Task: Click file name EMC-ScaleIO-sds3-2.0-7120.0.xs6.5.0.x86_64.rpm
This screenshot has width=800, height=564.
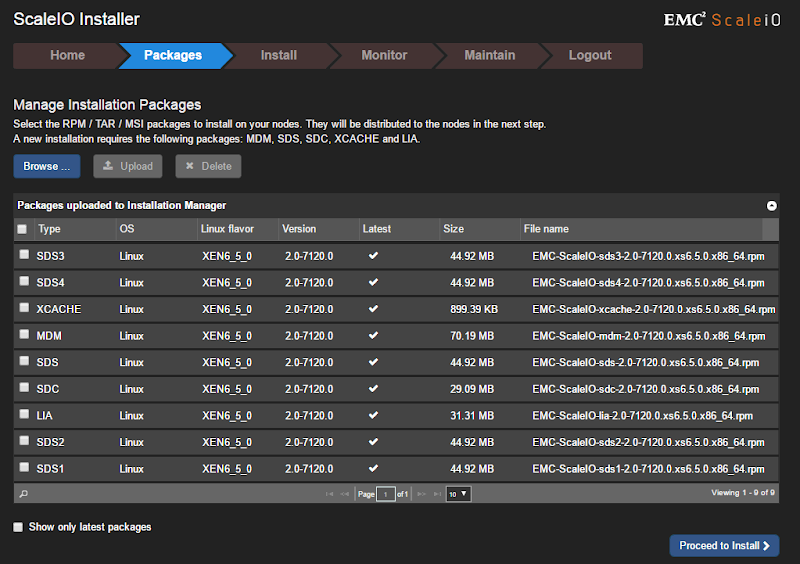Action: tap(648, 256)
